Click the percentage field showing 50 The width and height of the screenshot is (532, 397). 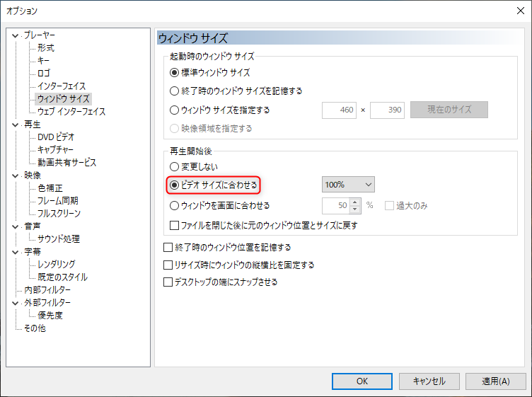336,206
